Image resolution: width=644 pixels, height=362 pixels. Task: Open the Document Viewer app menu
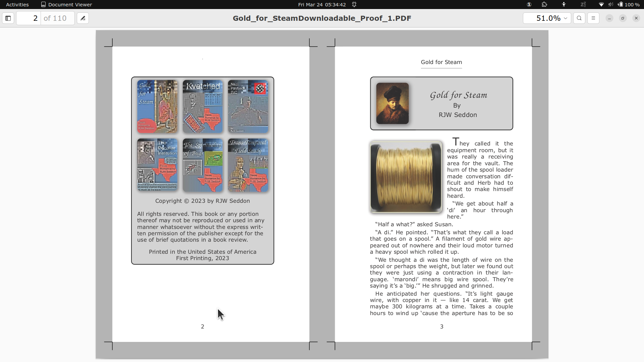point(66,5)
